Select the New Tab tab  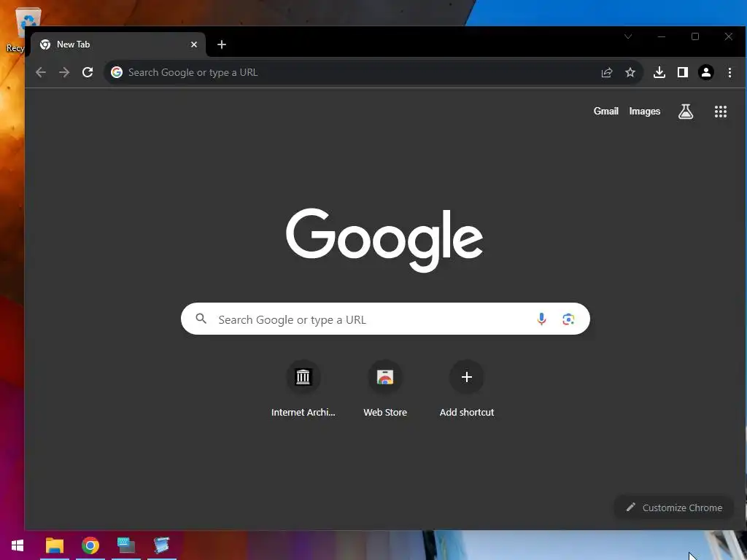click(118, 44)
